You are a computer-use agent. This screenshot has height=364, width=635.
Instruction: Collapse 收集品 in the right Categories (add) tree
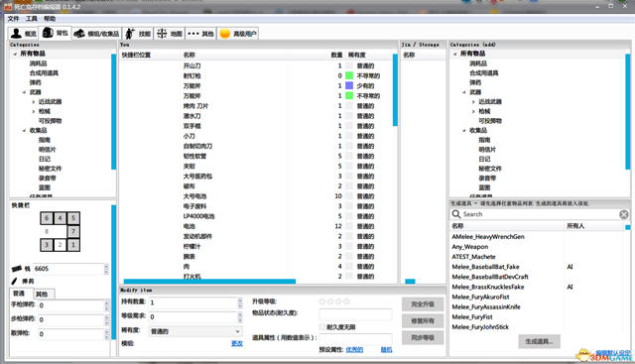(464, 130)
